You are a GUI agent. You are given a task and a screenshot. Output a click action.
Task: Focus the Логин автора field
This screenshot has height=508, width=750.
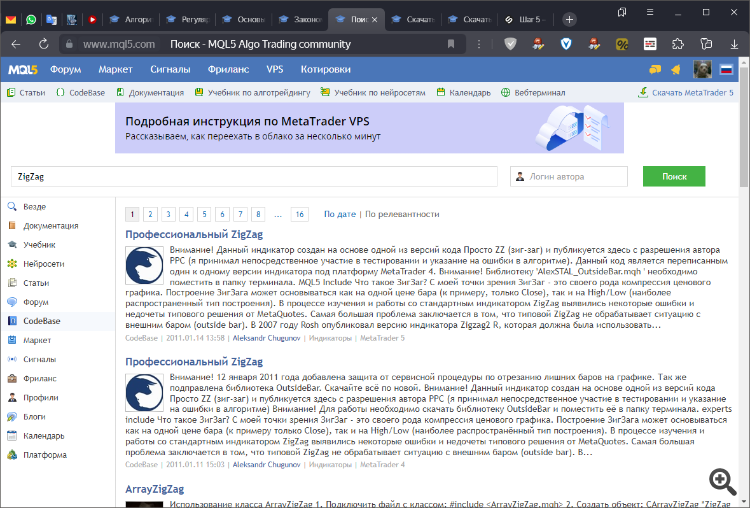click(x=569, y=177)
